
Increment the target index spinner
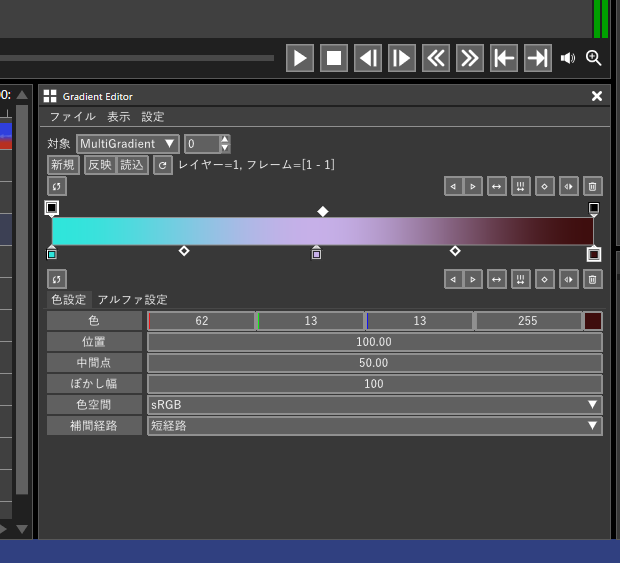tap(225, 139)
